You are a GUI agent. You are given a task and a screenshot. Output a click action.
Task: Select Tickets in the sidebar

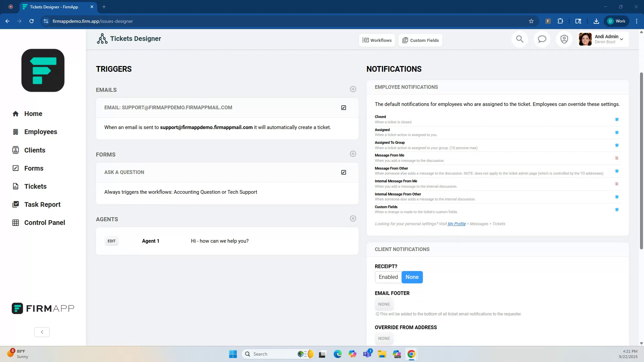coord(35,186)
